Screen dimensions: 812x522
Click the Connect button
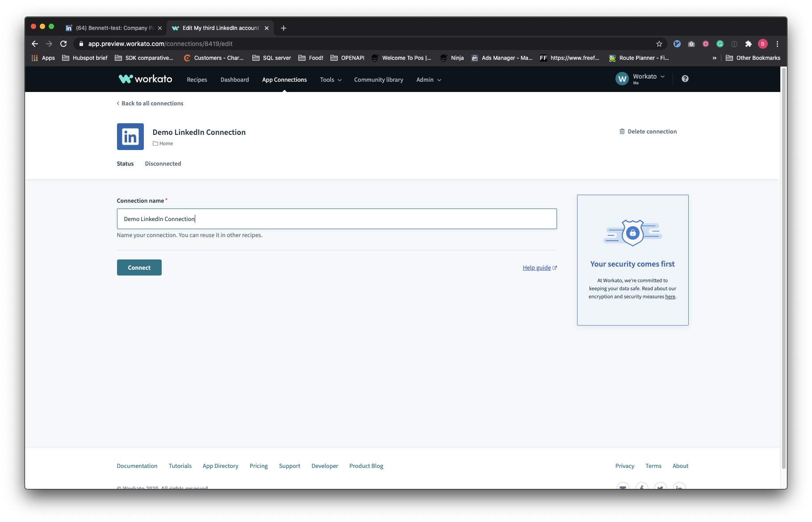tap(139, 267)
